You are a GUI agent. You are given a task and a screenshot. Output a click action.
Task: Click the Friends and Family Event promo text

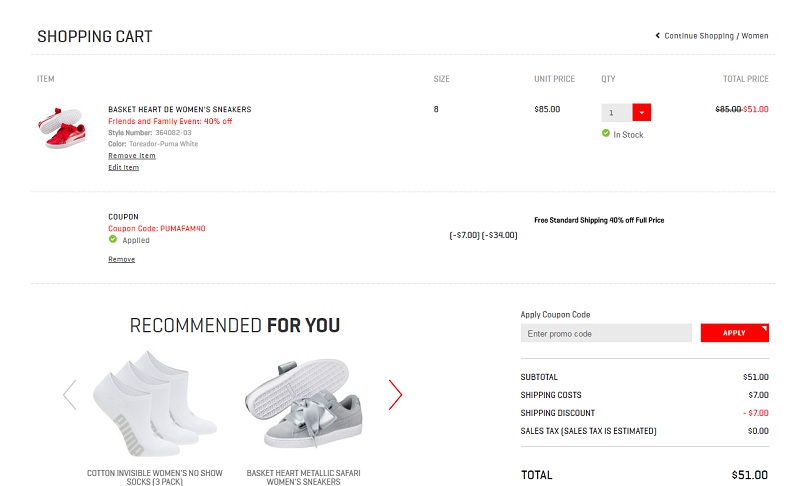coord(170,121)
